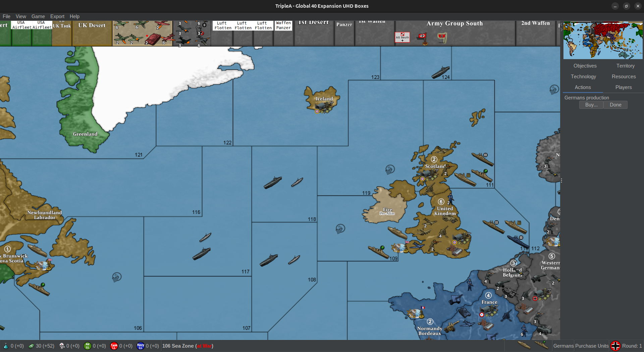
Task: Click the world minimap thumbnail
Action: [603, 40]
